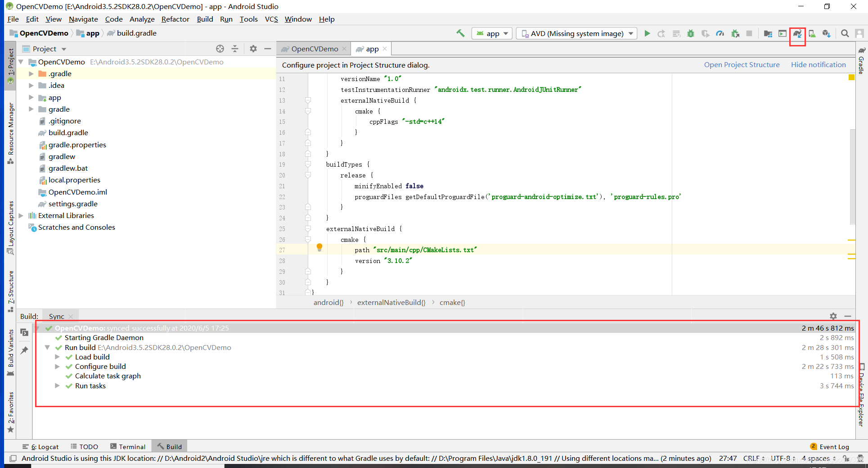
Task: Toggle tool window bars icon in status bar
Action: pos(13,459)
